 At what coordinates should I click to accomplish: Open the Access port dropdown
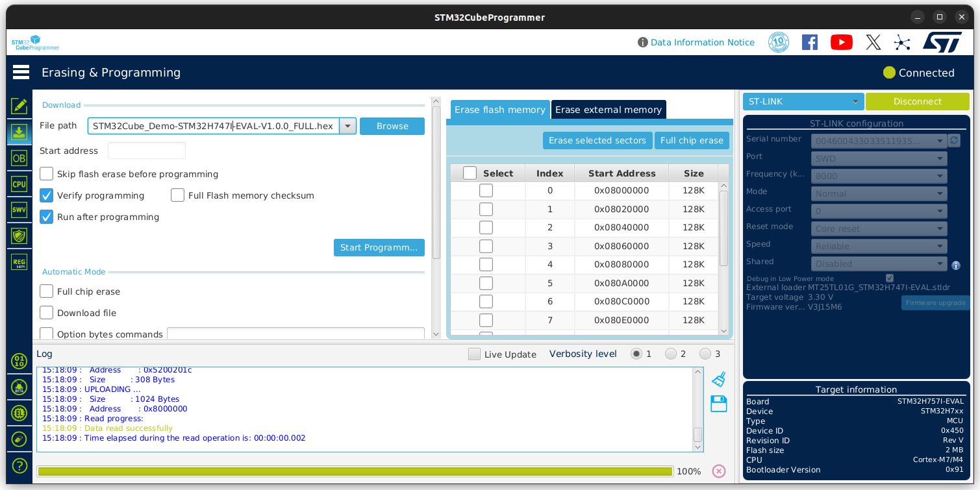point(879,211)
